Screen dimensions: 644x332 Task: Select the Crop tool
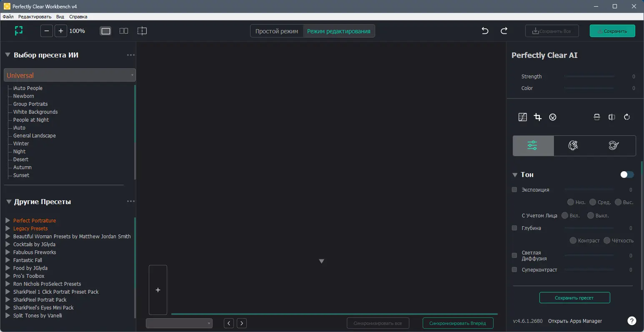pyautogui.click(x=538, y=117)
